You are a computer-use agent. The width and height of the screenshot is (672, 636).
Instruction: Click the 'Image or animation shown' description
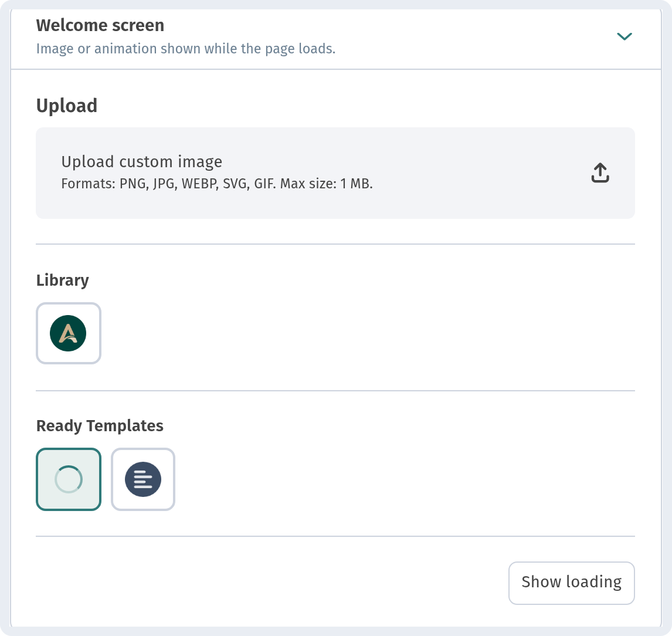point(185,49)
